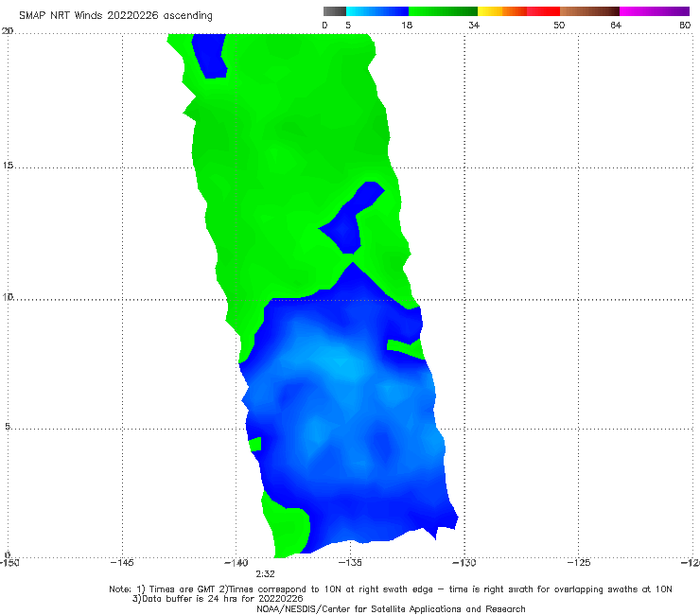Click the blue patch at top of swath
The width and height of the screenshot is (700, 615).
(209, 55)
